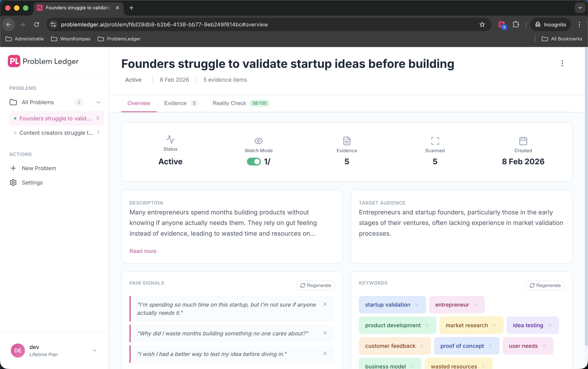Open the Settings gear in sidebar
Image resolution: width=588 pixels, height=369 pixels.
(x=13, y=183)
